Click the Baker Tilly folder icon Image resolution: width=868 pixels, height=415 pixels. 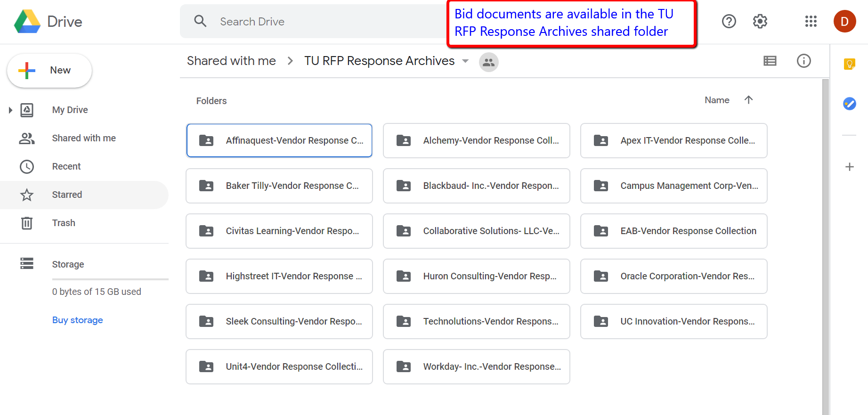pos(206,186)
